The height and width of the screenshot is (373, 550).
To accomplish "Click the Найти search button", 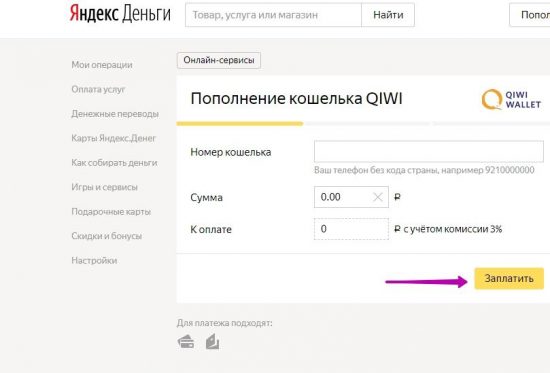I will (388, 15).
